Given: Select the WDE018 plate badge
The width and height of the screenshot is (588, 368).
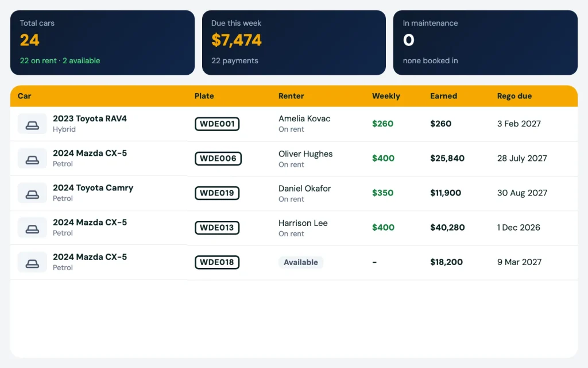Looking at the screenshot, I should point(217,262).
